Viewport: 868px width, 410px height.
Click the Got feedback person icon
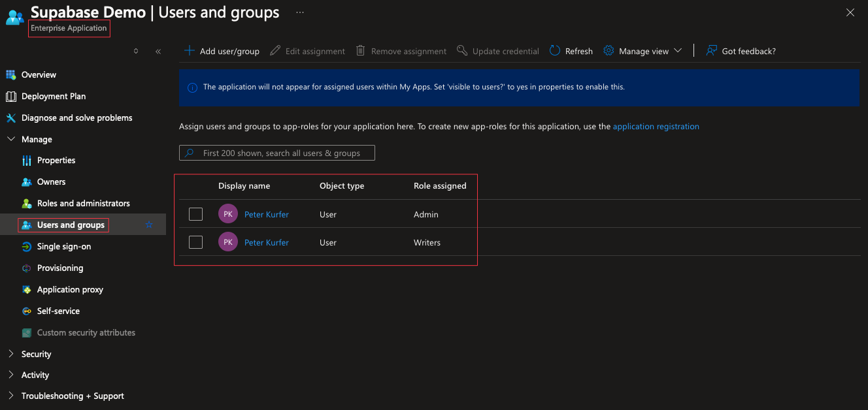click(712, 51)
